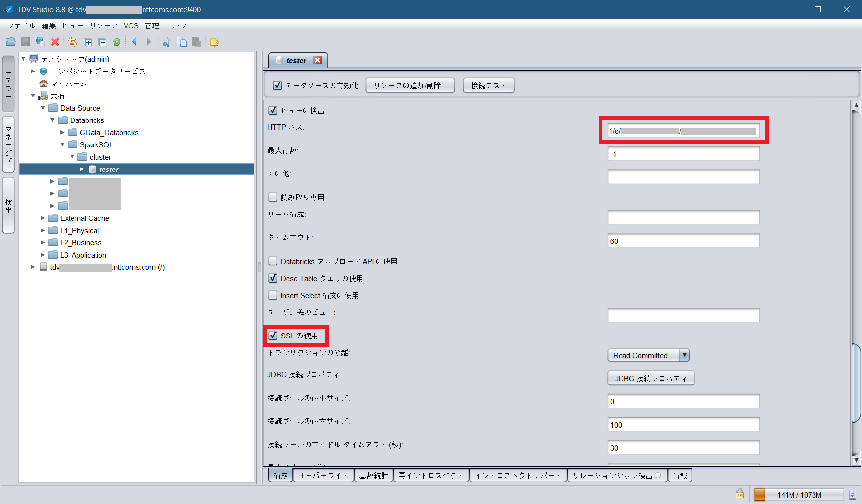Select the マネージャ side panel button

[8, 144]
